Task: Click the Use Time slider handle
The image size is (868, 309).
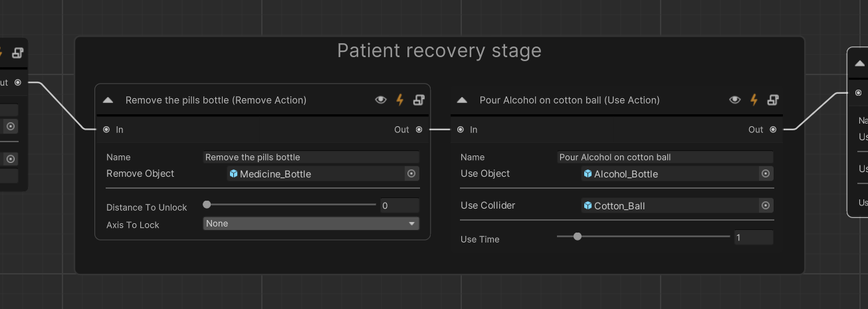Action: [x=578, y=237]
